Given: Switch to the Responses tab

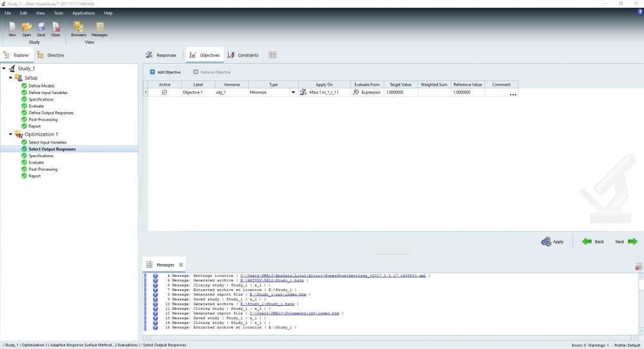Looking at the screenshot, I should pos(161,55).
